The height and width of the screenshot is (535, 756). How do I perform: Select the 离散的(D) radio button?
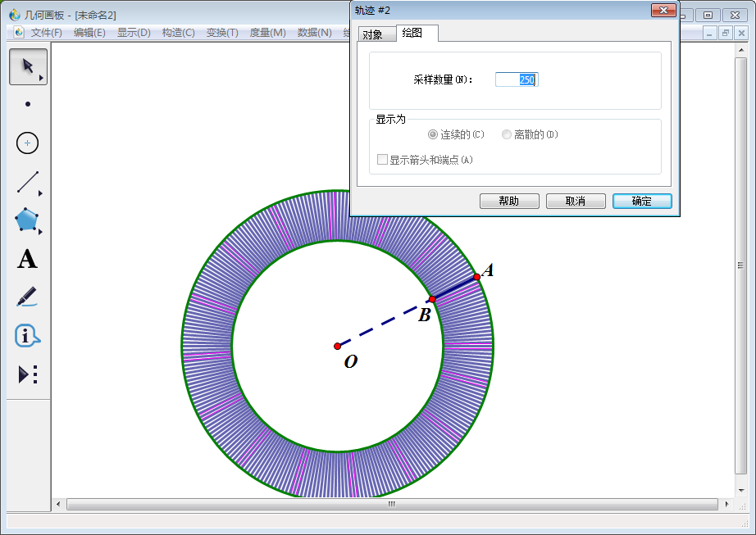pyautogui.click(x=530, y=134)
